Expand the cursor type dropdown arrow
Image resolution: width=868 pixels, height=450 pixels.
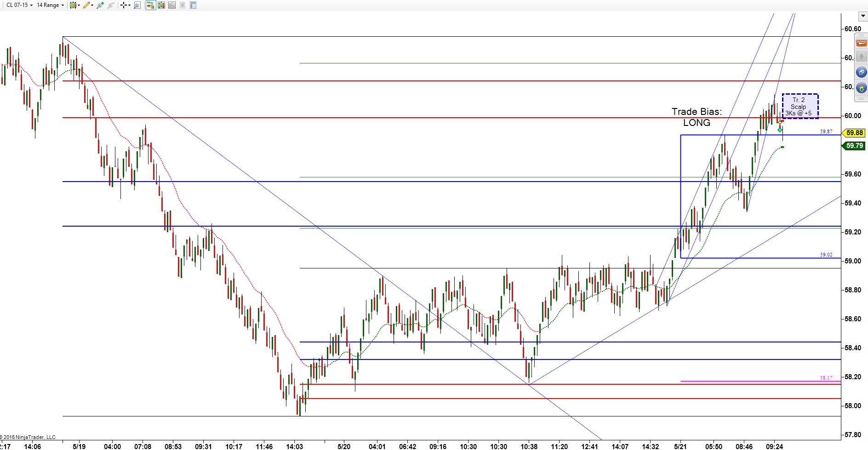(129, 6)
